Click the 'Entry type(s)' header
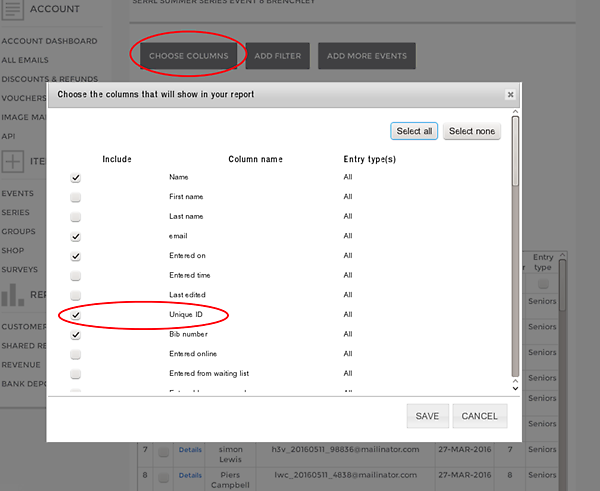This screenshot has height=491, width=600. click(x=370, y=159)
